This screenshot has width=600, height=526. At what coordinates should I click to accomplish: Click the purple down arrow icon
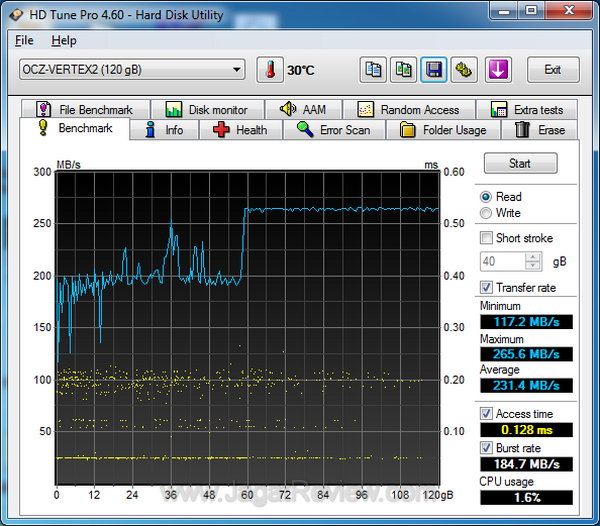pos(498,70)
